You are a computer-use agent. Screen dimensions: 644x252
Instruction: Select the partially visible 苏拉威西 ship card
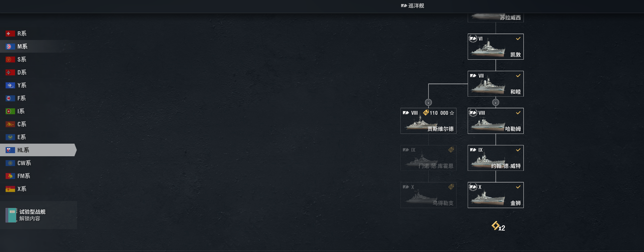coord(495,17)
